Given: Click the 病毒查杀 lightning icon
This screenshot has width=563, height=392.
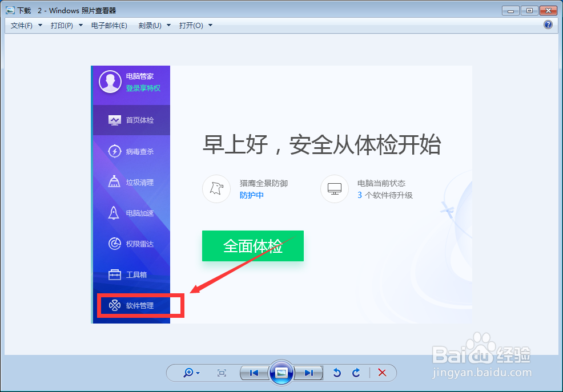Looking at the screenshot, I should point(115,151).
